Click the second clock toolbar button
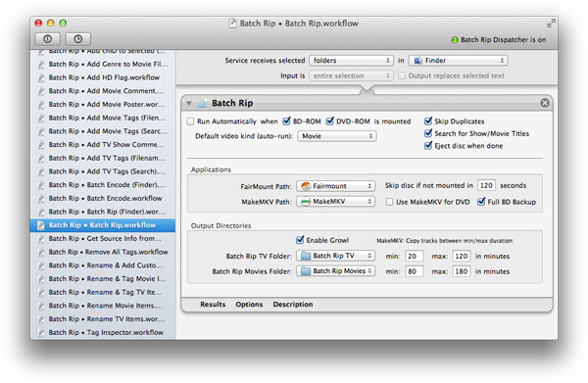588x383 pixels. tap(78, 39)
